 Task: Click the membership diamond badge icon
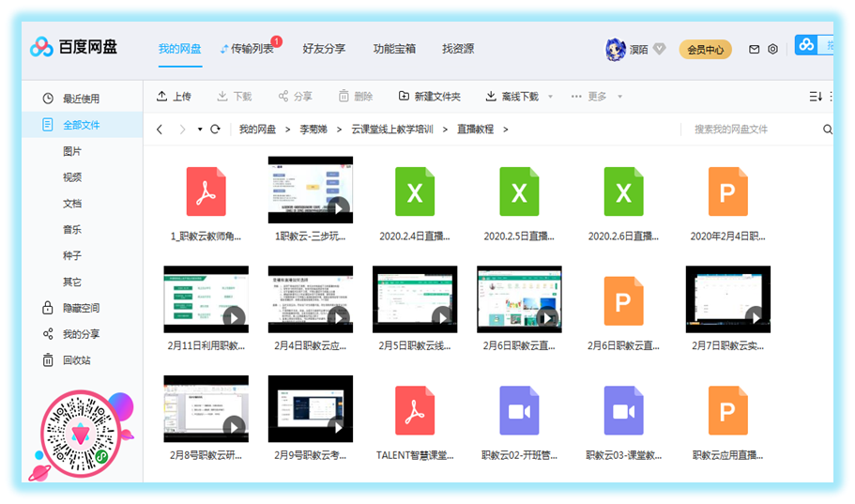(659, 49)
